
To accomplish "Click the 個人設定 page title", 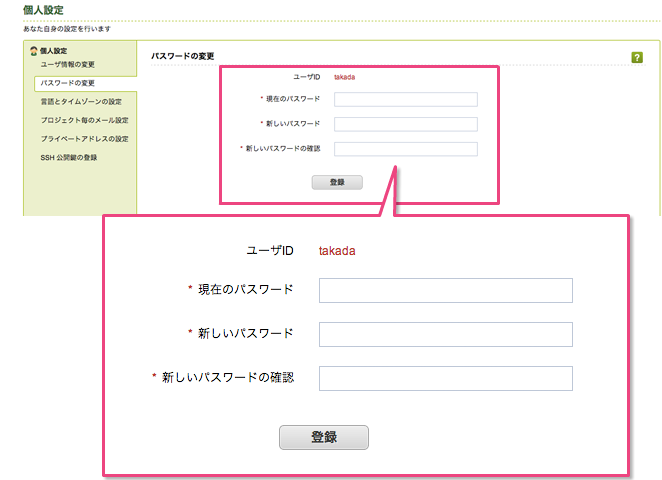I will click(43, 10).
